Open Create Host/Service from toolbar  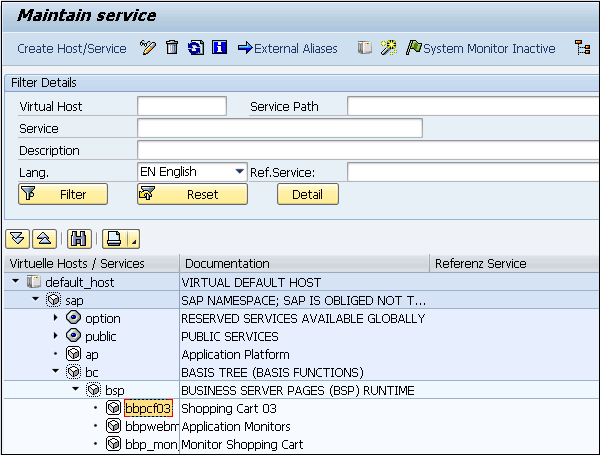click(72, 48)
